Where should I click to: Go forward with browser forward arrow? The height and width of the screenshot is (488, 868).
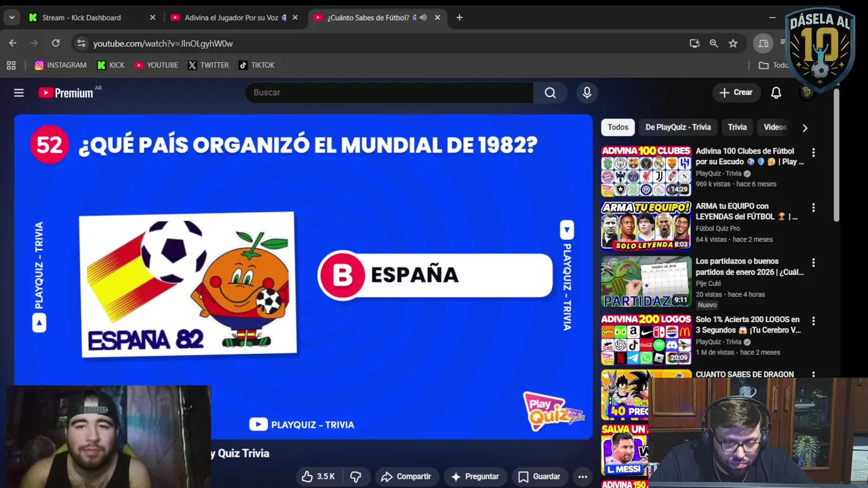click(x=34, y=43)
